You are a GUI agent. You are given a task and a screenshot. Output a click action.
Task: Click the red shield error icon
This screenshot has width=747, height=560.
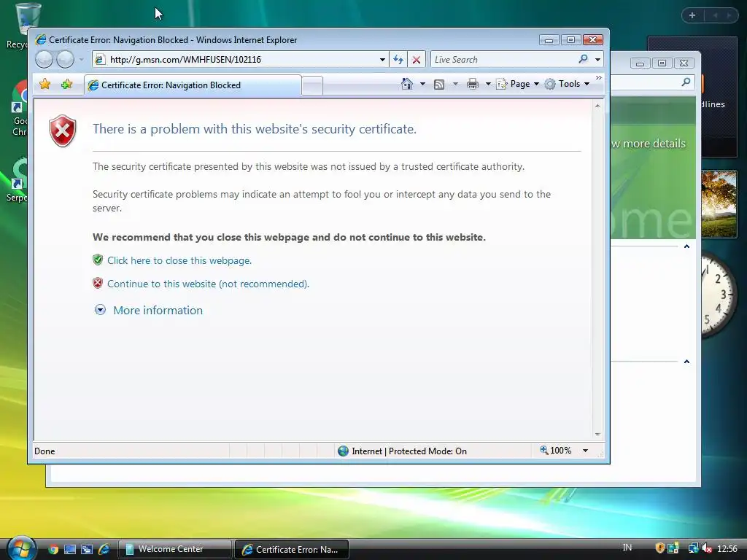tap(63, 131)
